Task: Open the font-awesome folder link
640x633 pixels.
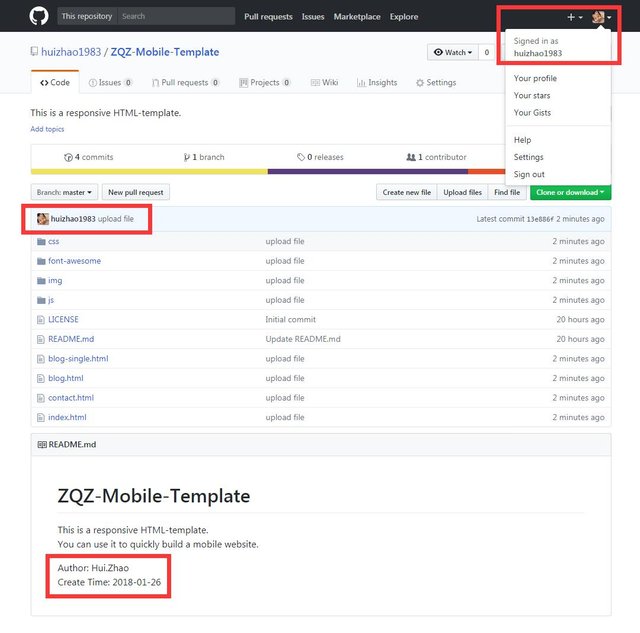Action: tap(74, 261)
